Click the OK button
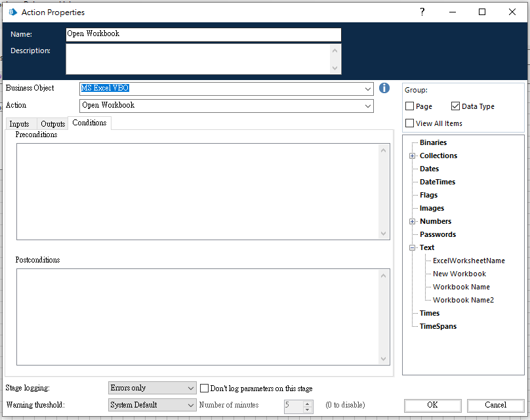This screenshot has width=530, height=420. tap(433, 405)
